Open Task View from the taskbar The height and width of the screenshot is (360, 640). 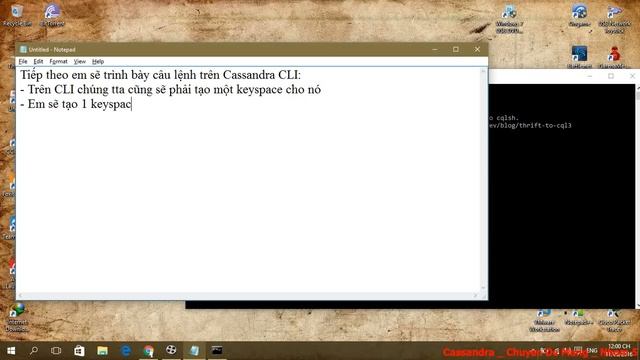(x=56, y=351)
